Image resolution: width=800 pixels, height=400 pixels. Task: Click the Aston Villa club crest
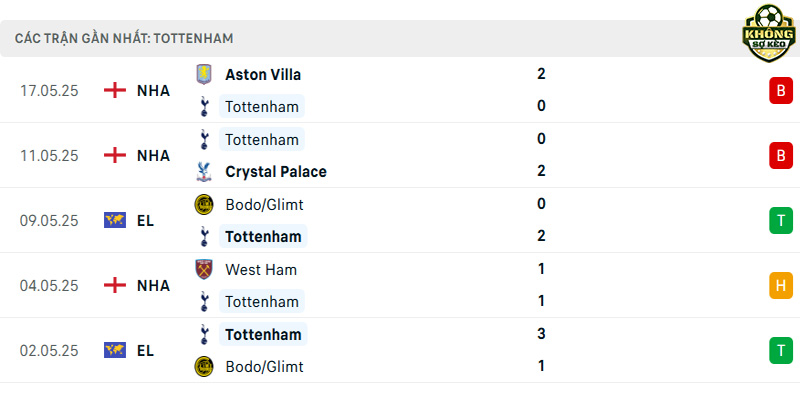(204, 74)
